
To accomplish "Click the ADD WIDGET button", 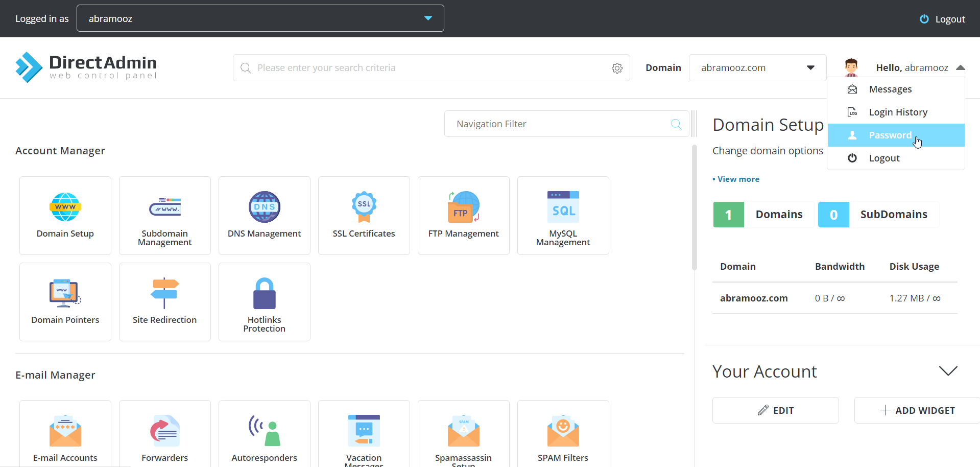I will tap(917, 410).
